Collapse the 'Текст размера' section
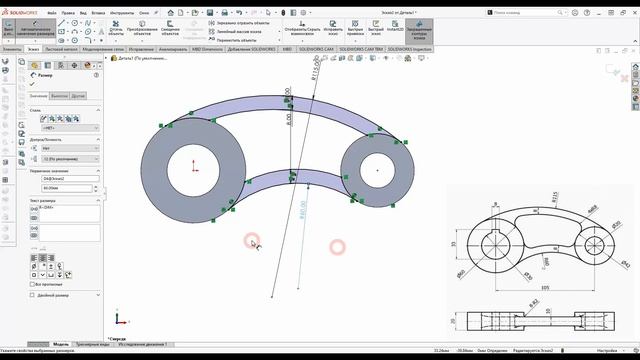Viewport: 640px width, 360px height. pos(98,201)
